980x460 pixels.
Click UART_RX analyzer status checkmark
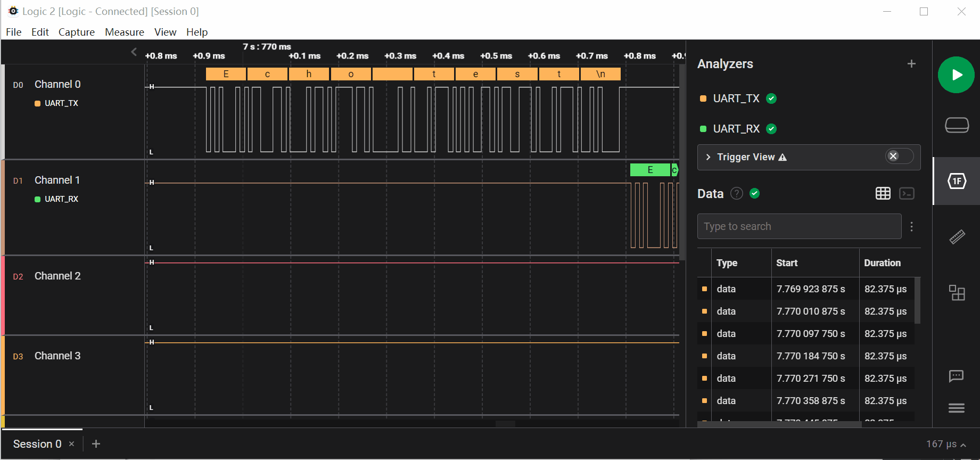pyautogui.click(x=771, y=129)
